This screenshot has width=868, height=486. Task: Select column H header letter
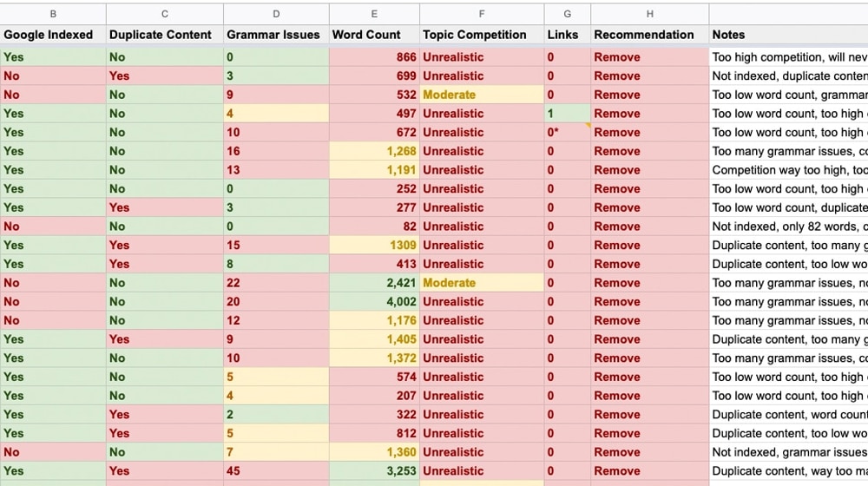tap(650, 14)
